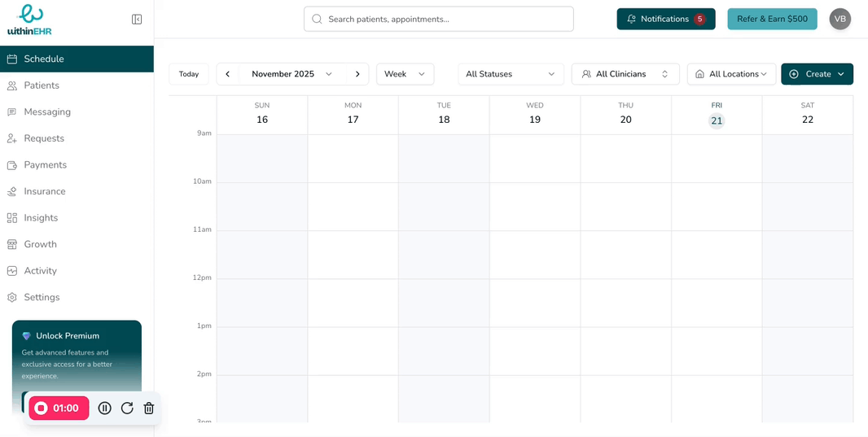Click the Refer & Earn $500 button
Image resolution: width=868 pixels, height=437 pixels.
(x=772, y=19)
